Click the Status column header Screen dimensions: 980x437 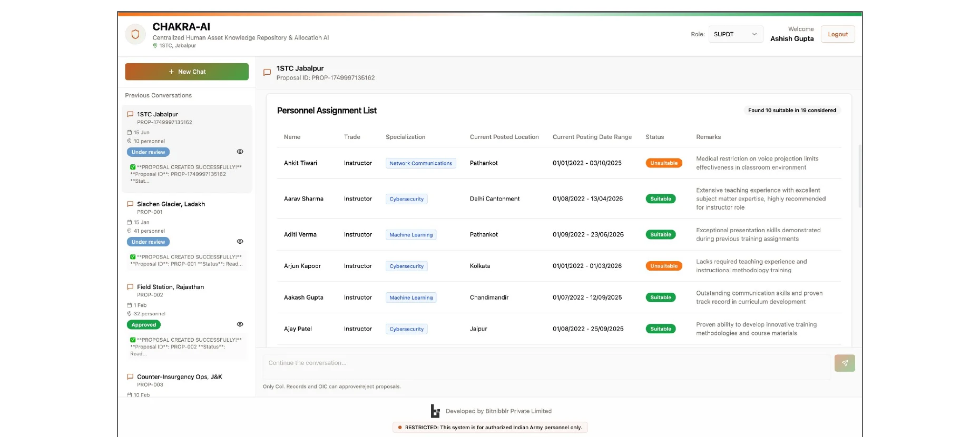click(x=654, y=137)
